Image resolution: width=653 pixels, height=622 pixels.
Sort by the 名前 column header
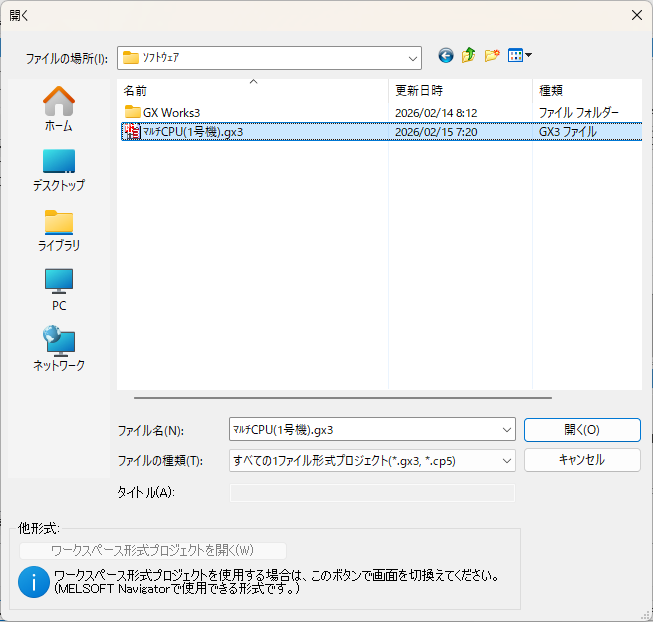click(253, 90)
